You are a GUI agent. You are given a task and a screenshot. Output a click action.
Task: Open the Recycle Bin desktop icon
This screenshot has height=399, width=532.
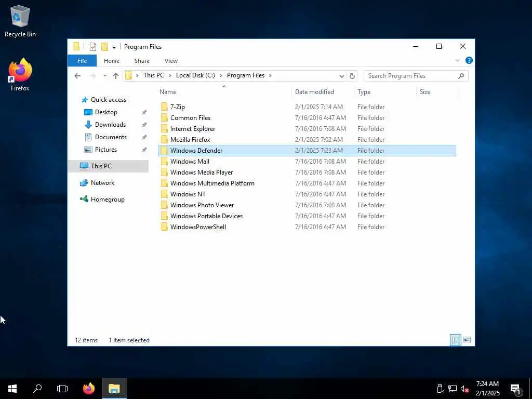[20, 21]
